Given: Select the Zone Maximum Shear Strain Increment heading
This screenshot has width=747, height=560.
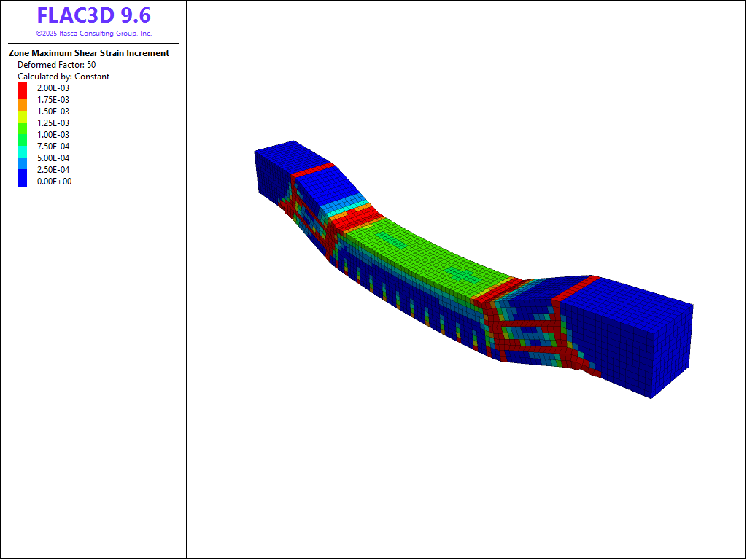Looking at the screenshot, I should (89, 53).
